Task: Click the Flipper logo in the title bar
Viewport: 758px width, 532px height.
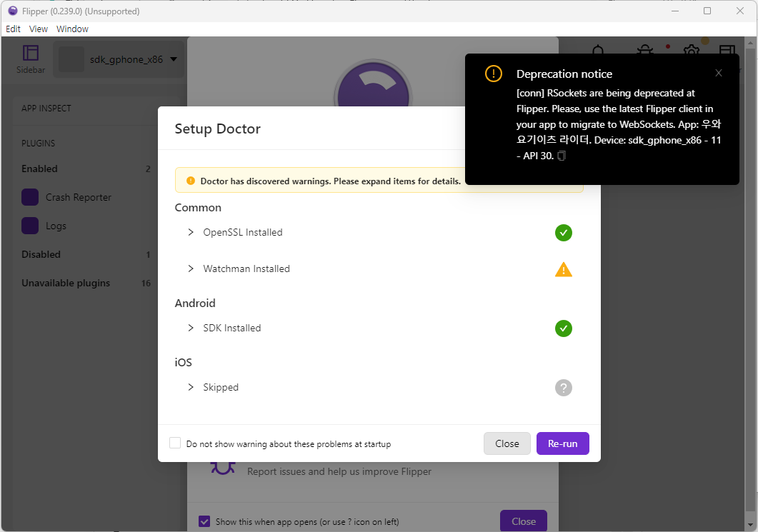Action: click(13, 11)
